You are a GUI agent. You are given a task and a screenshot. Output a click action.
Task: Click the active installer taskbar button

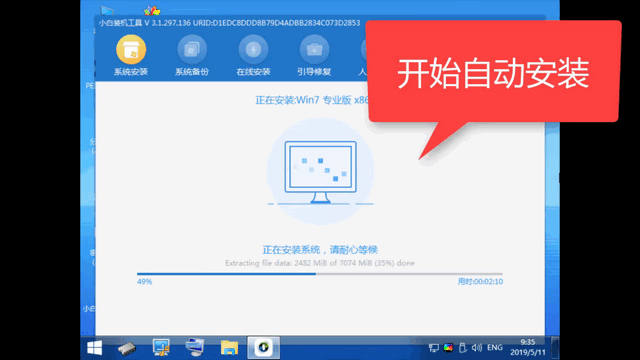(x=264, y=348)
